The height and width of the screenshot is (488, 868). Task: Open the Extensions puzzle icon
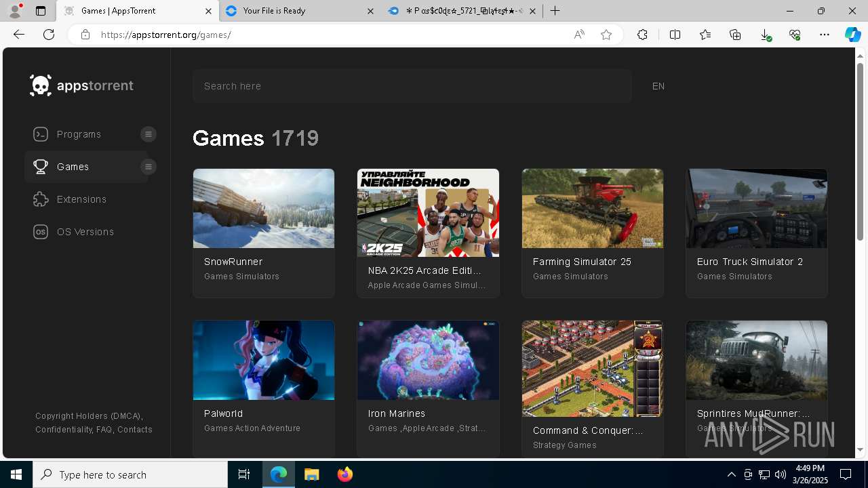(41, 199)
